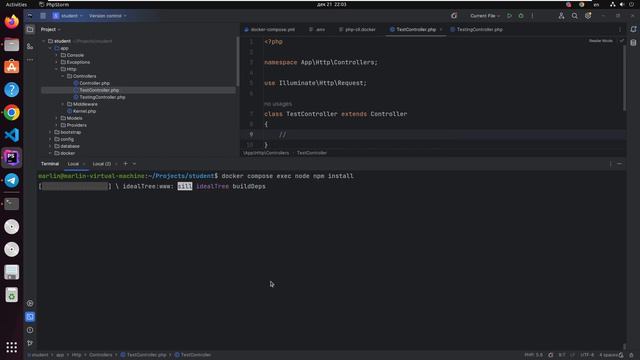Image resolution: width=640 pixels, height=360 pixels.
Task: Open the Git tool window icon
Action: [x=30, y=343]
